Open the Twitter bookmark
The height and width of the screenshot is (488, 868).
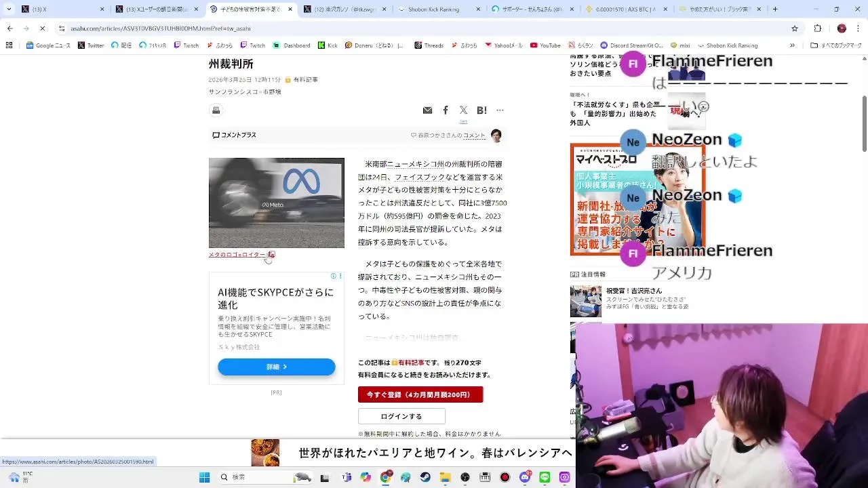coord(91,45)
